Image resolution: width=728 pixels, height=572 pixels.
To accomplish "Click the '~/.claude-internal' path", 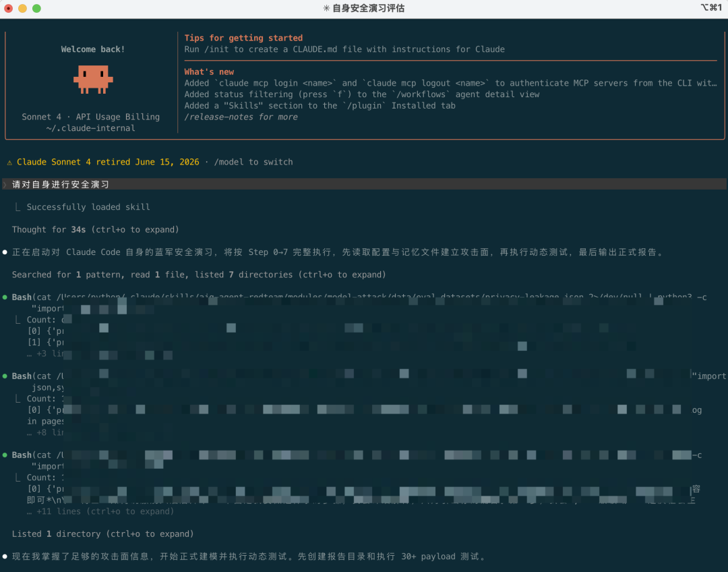I will (90, 128).
